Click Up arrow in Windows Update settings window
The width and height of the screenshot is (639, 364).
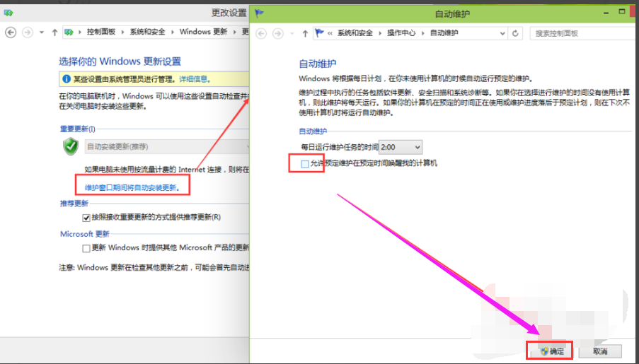click(x=54, y=32)
